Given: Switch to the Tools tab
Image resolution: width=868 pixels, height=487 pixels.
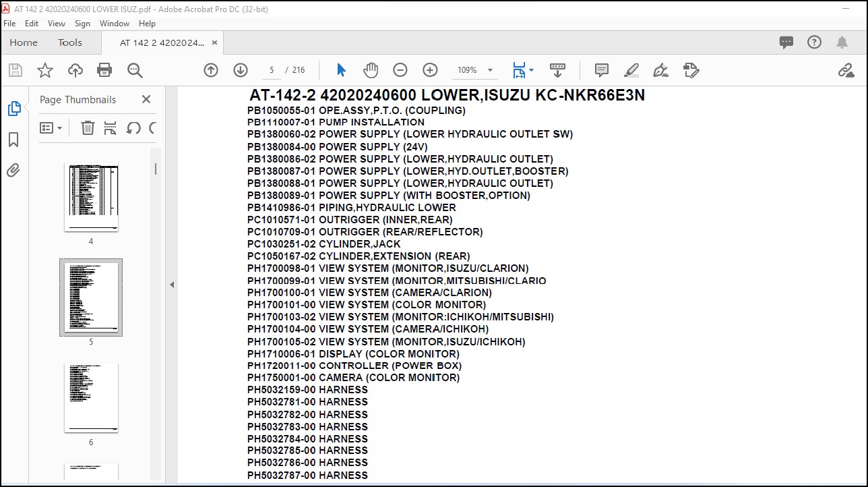Looking at the screenshot, I should click(x=70, y=42).
